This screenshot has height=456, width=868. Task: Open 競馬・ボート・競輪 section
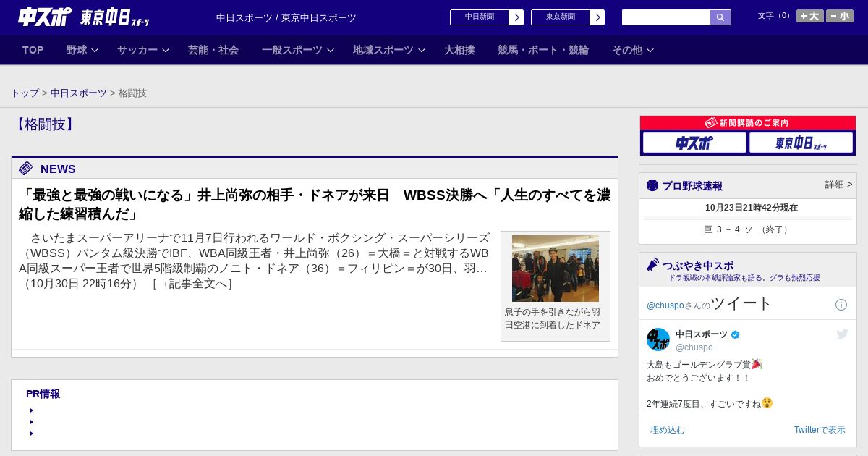tap(543, 50)
